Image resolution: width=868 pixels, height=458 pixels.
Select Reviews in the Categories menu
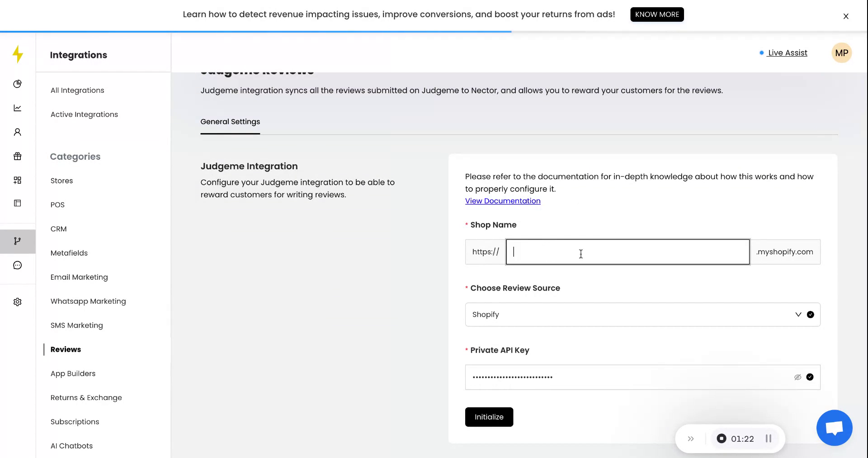[x=65, y=349]
